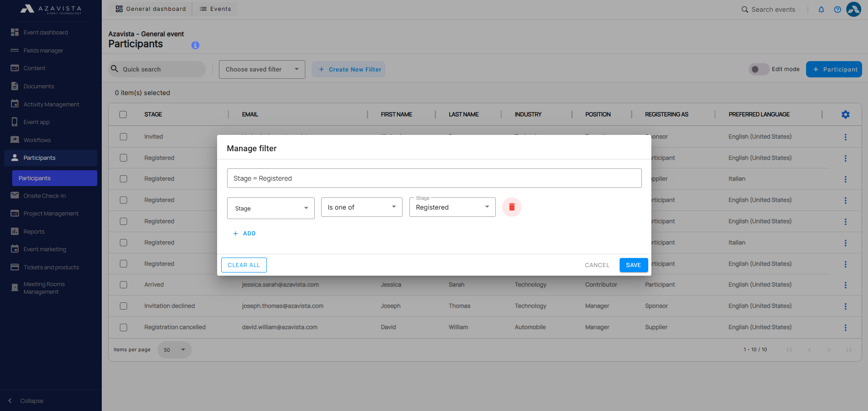Viewport: 868px width, 411px height.
Task: Click the CLEAR ALL button
Action: 244,265
